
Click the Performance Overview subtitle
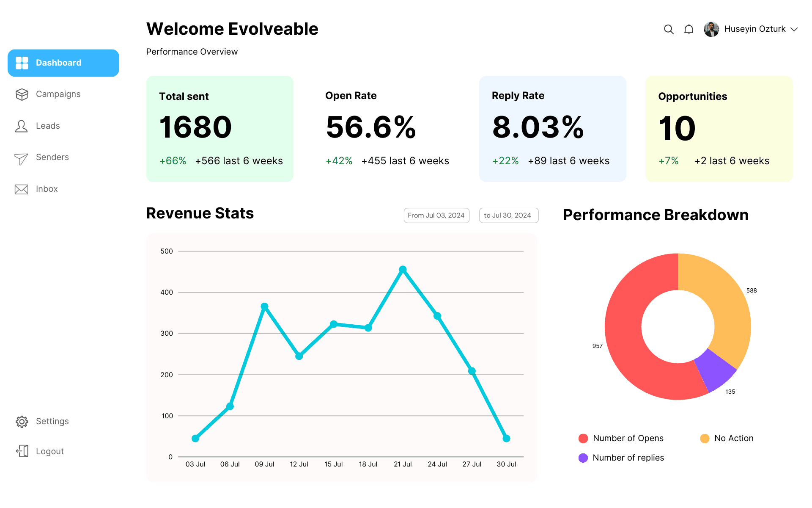pyautogui.click(x=192, y=52)
